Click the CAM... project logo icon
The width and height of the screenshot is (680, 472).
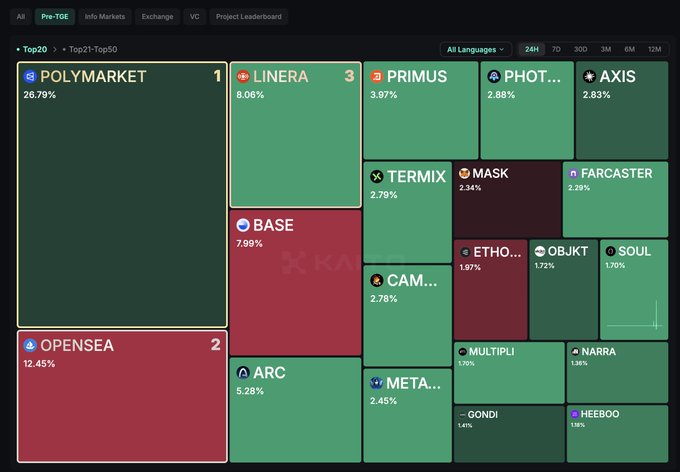pyautogui.click(x=376, y=280)
